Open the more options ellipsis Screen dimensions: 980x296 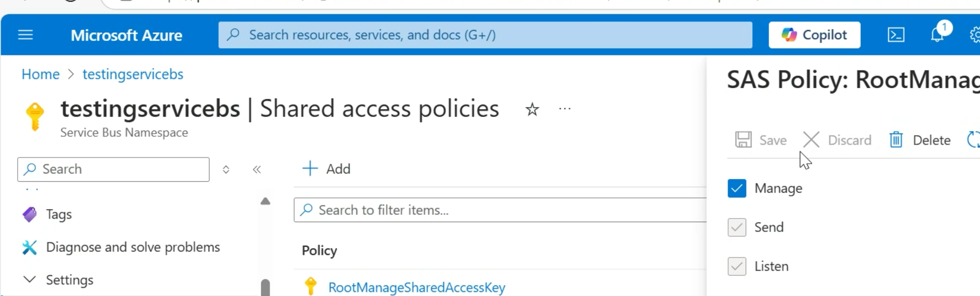click(x=565, y=109)
